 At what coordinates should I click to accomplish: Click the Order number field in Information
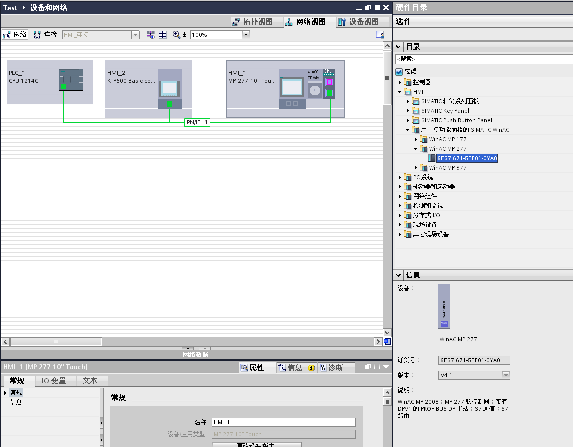[474, 360]
